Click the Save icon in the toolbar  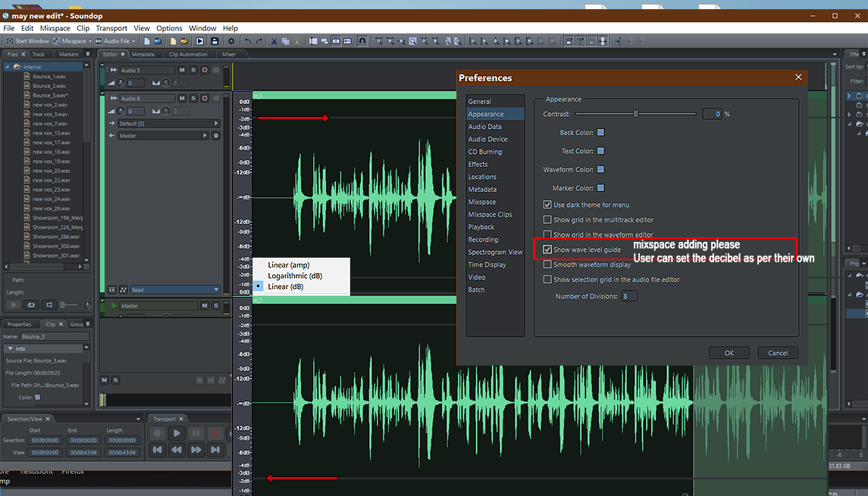215,41
